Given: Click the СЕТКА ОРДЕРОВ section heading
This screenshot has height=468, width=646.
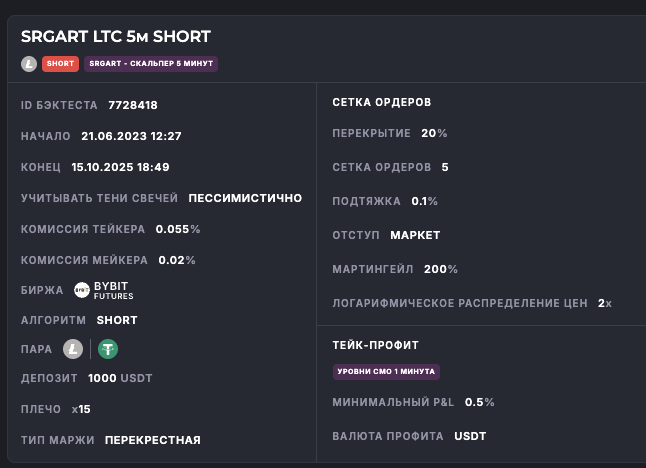Looking at the screenshot, I should click(x=382, y=102).
